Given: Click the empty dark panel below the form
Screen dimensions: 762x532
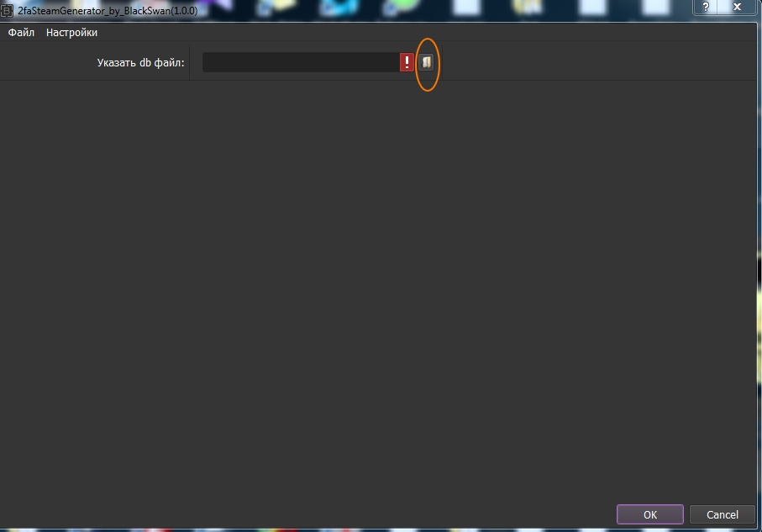Looking at the screenshot, I should click(379, 292).
